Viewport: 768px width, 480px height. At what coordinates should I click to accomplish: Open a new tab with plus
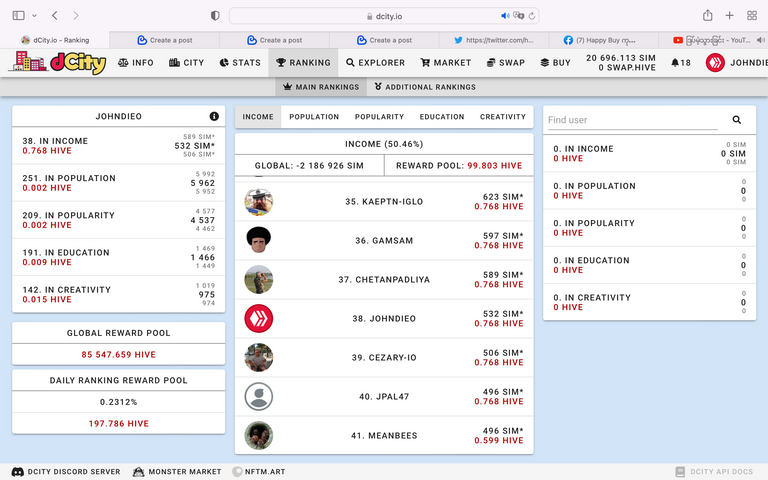[x=730, y=16]
